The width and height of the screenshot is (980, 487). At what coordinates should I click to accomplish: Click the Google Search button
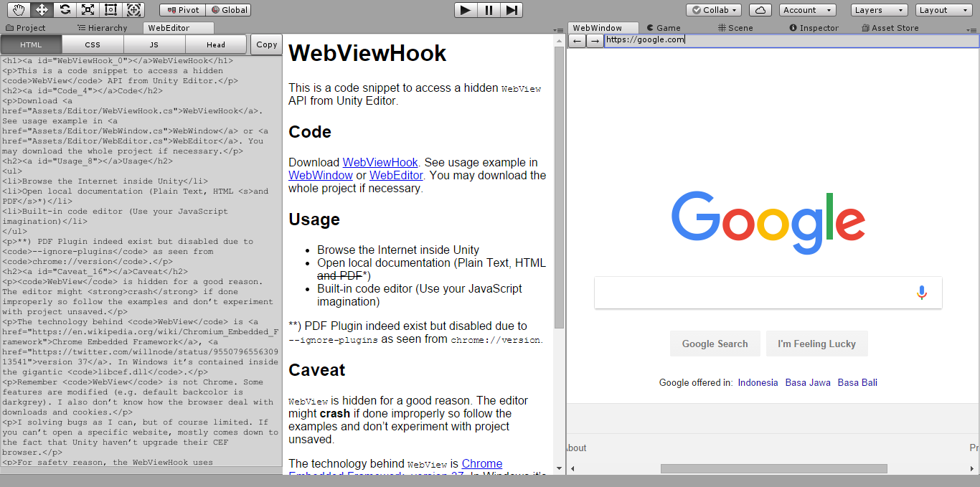coord(715,344)
